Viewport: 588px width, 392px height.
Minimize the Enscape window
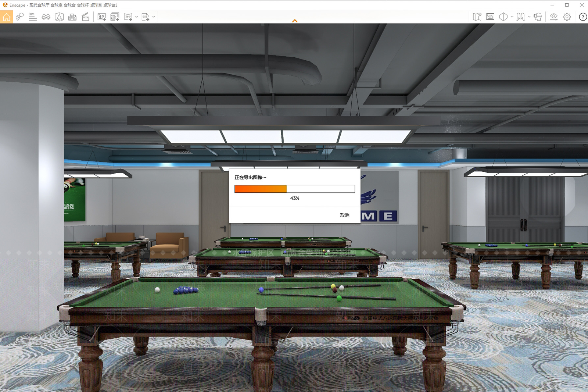click(552, 5)
